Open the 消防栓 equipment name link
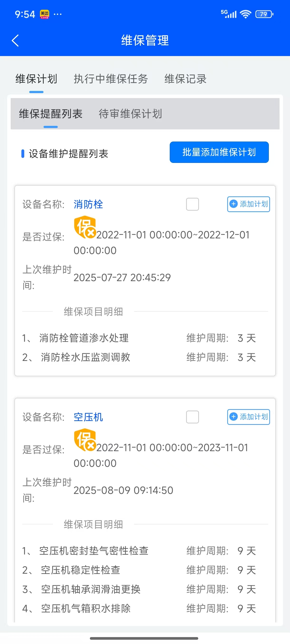This screenshot has width=290, height=644. point(88,204)
